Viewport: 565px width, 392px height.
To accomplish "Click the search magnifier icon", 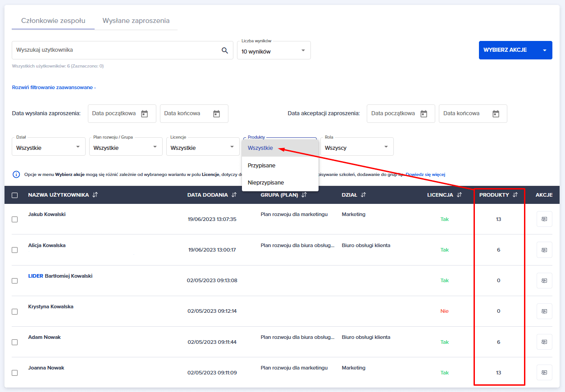I will click(225, 50).
